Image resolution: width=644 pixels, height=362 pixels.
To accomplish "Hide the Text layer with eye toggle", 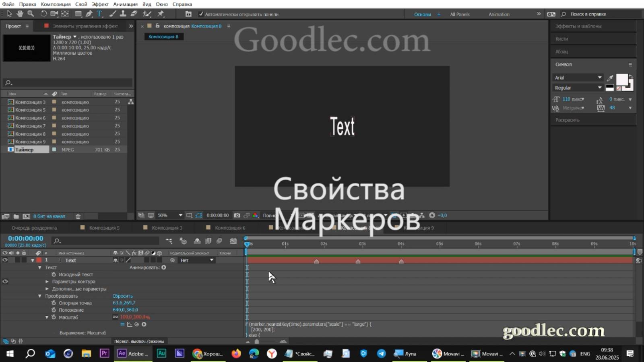I will (x=5, y=260).
